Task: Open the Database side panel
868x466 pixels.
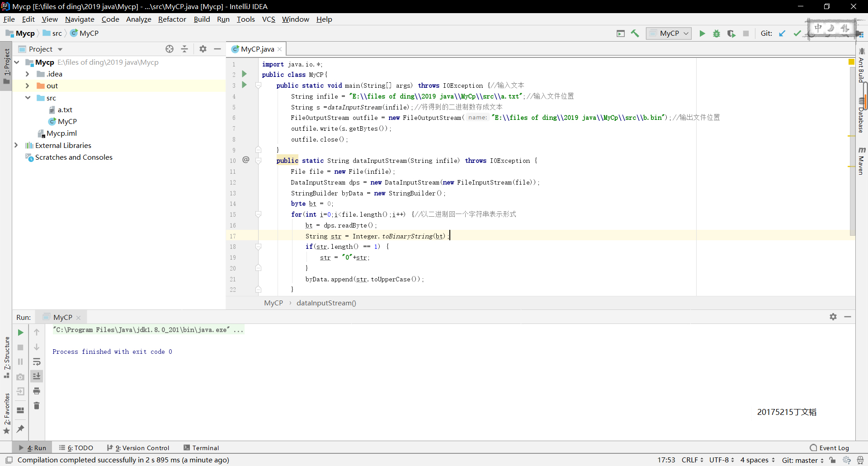Action: point(861,116)
